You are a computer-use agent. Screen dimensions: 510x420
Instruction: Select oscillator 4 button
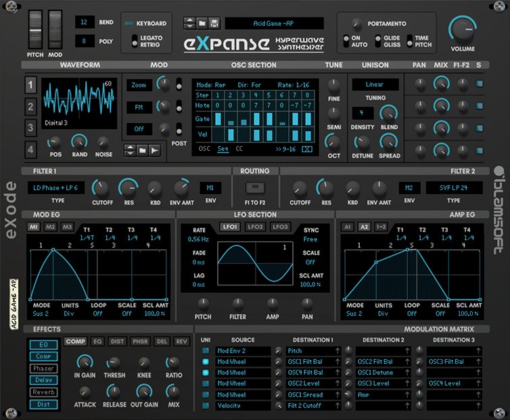(30, 149)
